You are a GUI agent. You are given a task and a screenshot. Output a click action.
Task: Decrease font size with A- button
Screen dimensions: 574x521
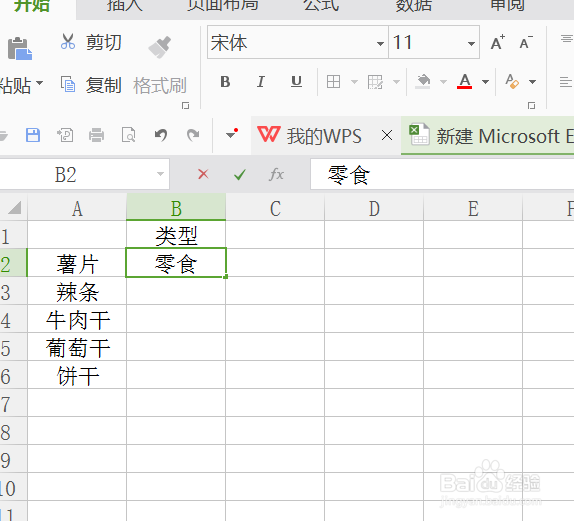pyautogui.click(x=526, y=42)
